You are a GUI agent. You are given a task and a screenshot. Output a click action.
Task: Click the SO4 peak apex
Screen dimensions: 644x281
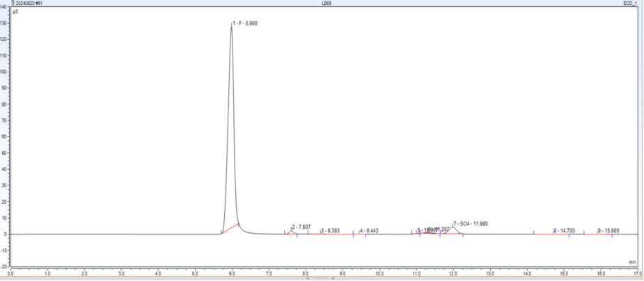pos(453,227)
